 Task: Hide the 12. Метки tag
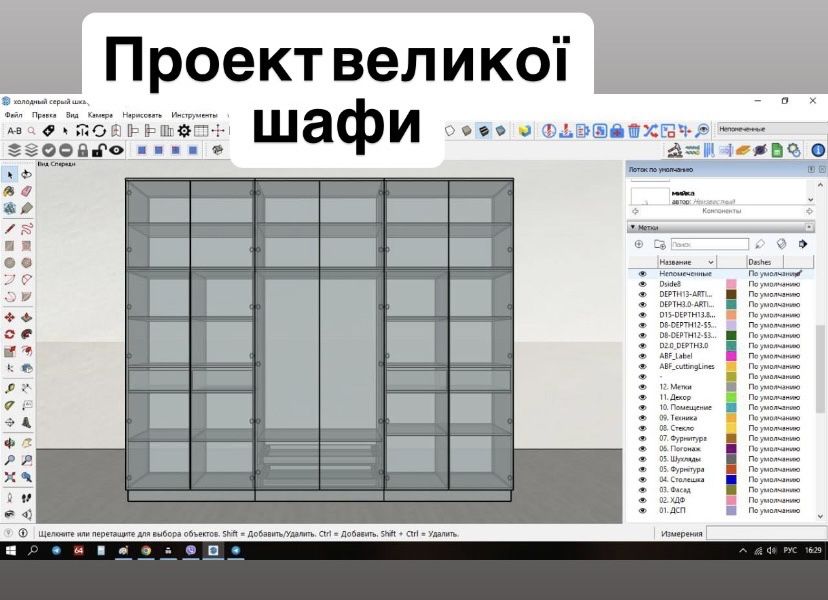pyautogui.click(x=643, y=387)
